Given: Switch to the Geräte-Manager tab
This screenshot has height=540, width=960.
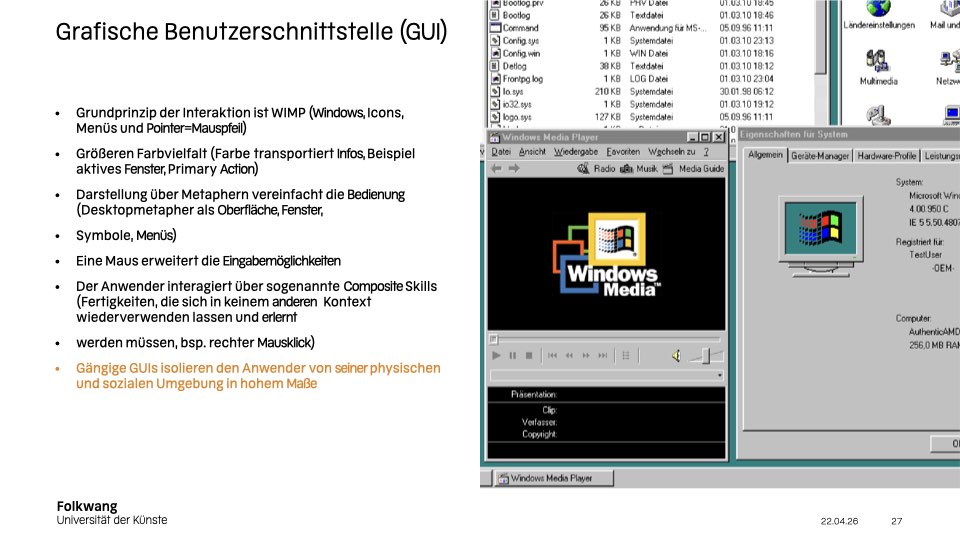Looking at the screenshot, I should coord(820,156).
